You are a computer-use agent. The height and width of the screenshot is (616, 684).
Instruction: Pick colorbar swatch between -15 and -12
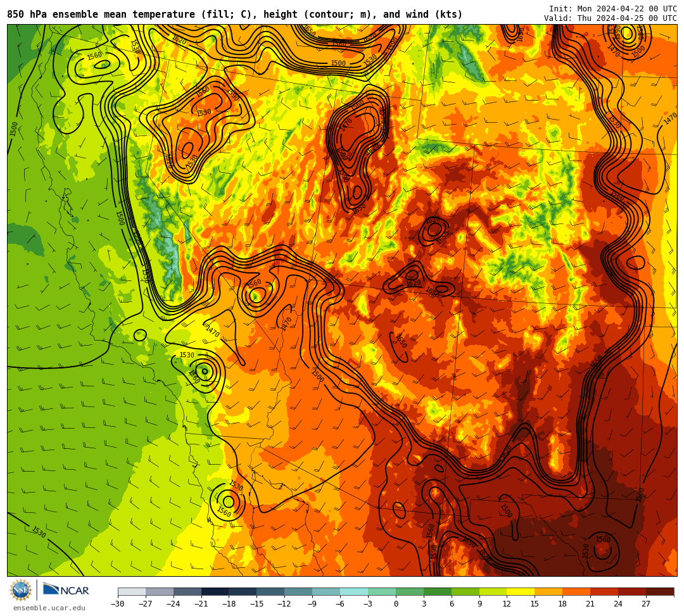point(271,591)
